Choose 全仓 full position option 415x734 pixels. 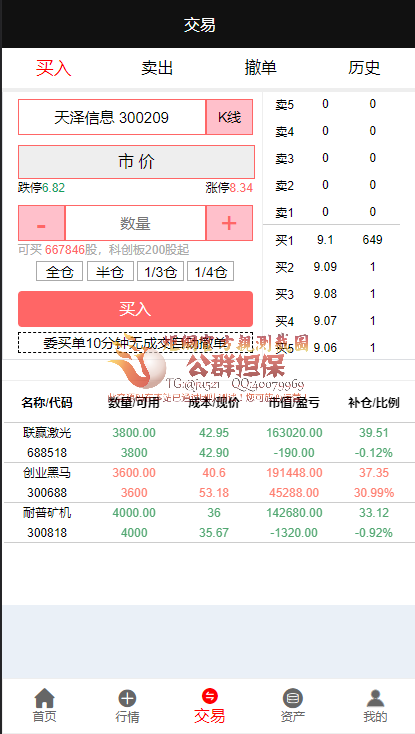tap(59, 272)
